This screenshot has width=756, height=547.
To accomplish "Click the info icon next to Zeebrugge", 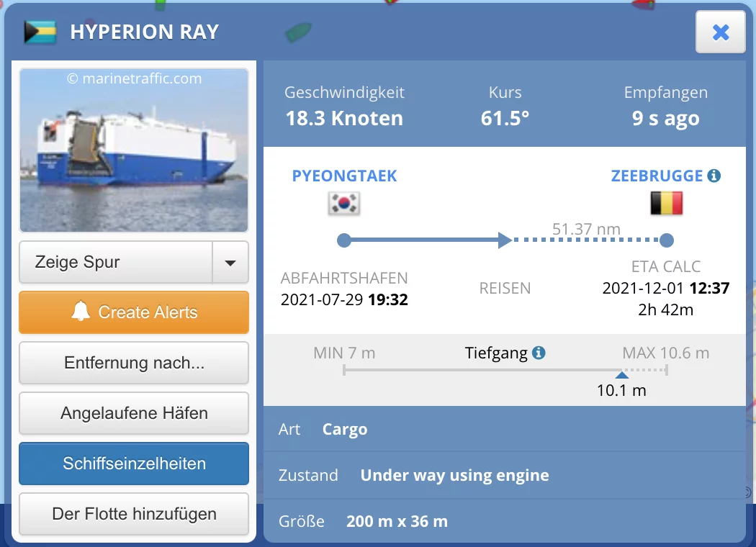I will pyautogui.click(x=714, y=176).
